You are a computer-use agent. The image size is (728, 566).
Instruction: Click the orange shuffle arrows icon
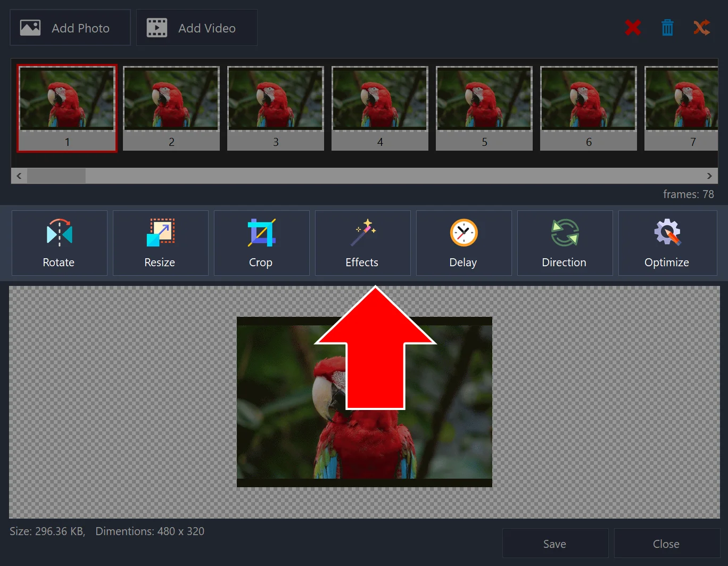[702, 28]
